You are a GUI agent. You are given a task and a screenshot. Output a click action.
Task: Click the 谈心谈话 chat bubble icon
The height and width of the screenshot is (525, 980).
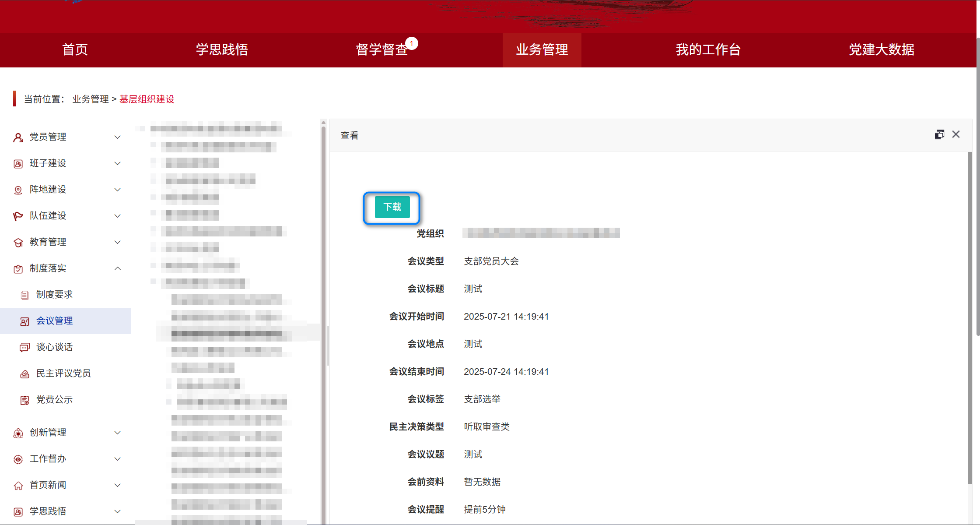[25, 347]
